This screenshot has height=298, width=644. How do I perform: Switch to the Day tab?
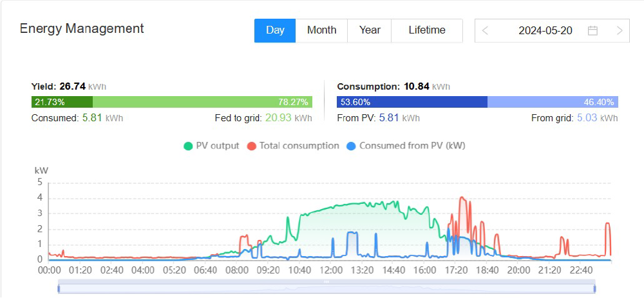[x=275, y=30]
